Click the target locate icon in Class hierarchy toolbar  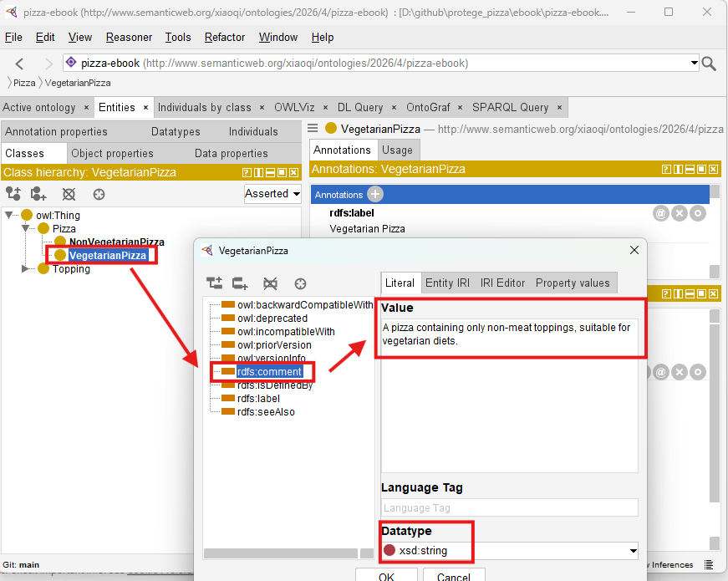(99, 194)
